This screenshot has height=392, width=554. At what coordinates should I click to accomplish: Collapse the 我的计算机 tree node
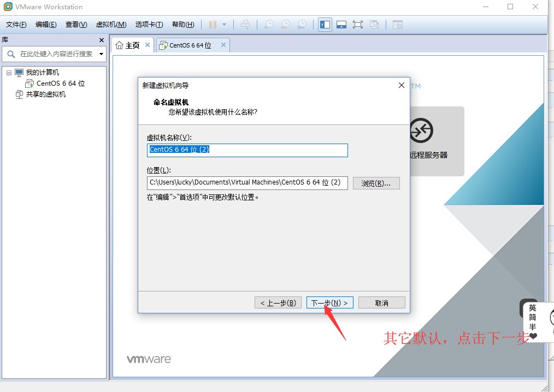coord(9,73)
